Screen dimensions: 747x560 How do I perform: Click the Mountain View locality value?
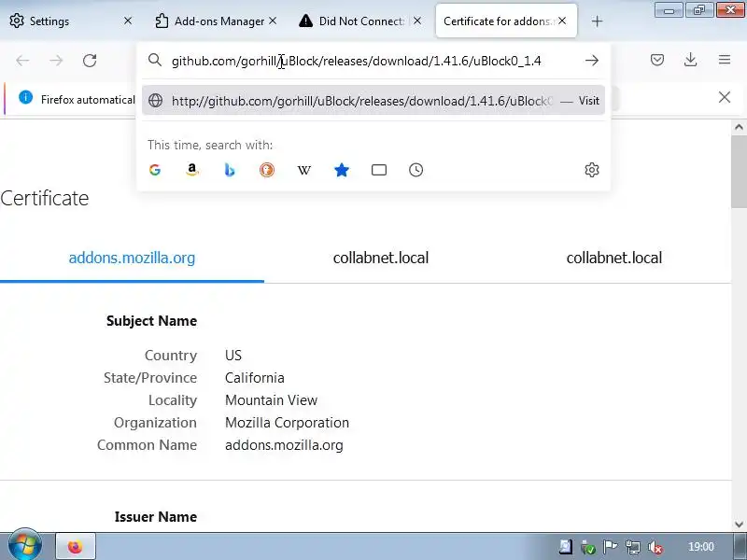coord(271,400)
